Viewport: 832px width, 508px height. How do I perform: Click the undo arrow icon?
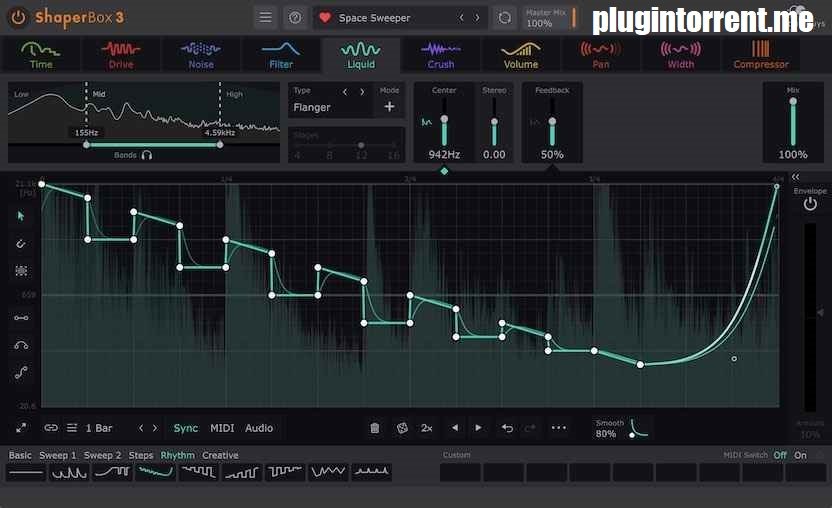(x=507, y=428)
